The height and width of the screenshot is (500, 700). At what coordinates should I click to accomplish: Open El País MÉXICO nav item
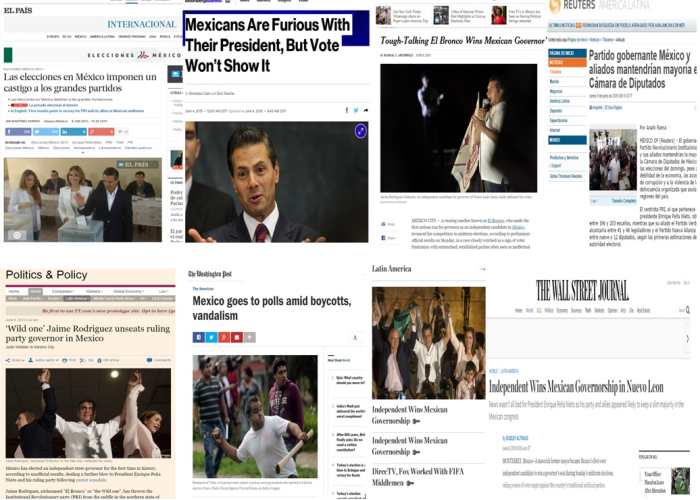click(81, 37)
